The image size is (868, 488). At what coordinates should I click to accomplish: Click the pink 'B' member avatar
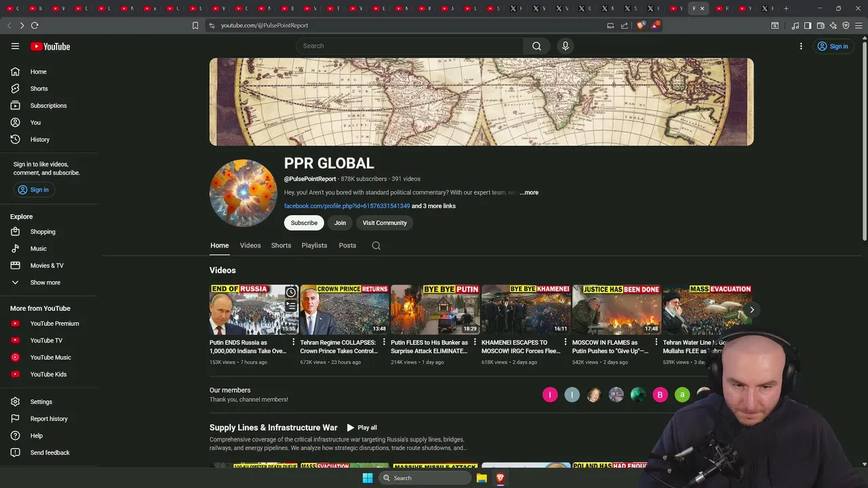coord(660,394)
